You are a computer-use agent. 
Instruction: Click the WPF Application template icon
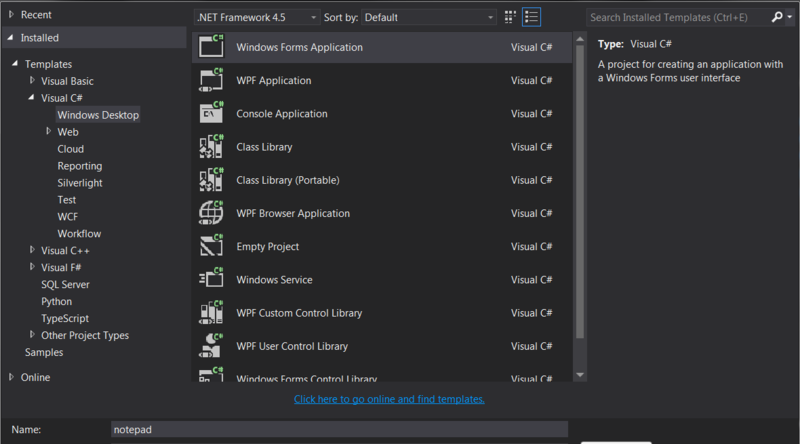tap(211, 80)
